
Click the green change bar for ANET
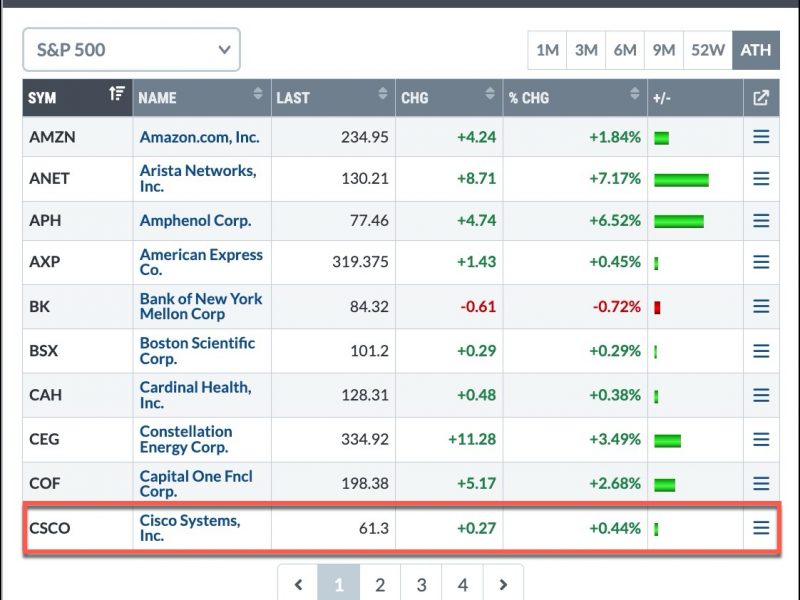click(x=681, y=180)
